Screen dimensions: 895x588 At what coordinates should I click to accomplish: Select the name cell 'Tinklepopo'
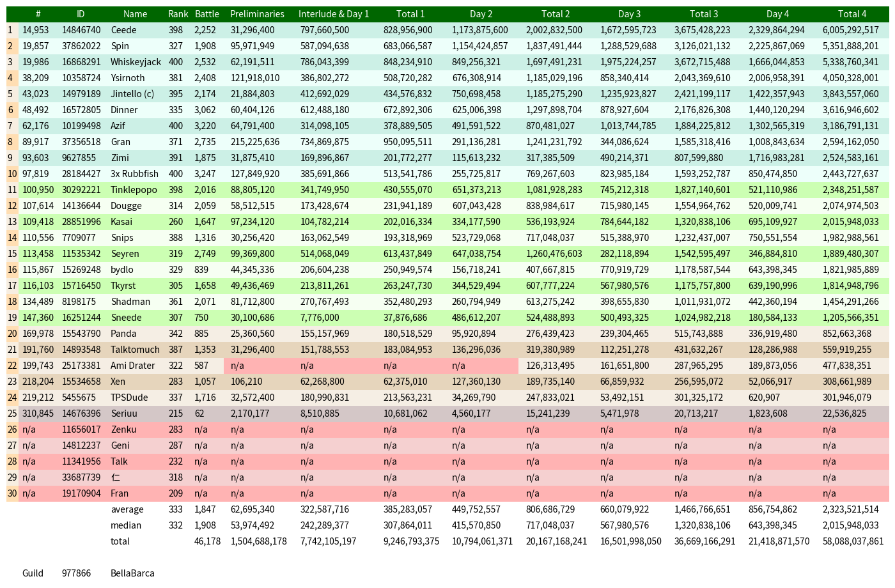point(134,190)
